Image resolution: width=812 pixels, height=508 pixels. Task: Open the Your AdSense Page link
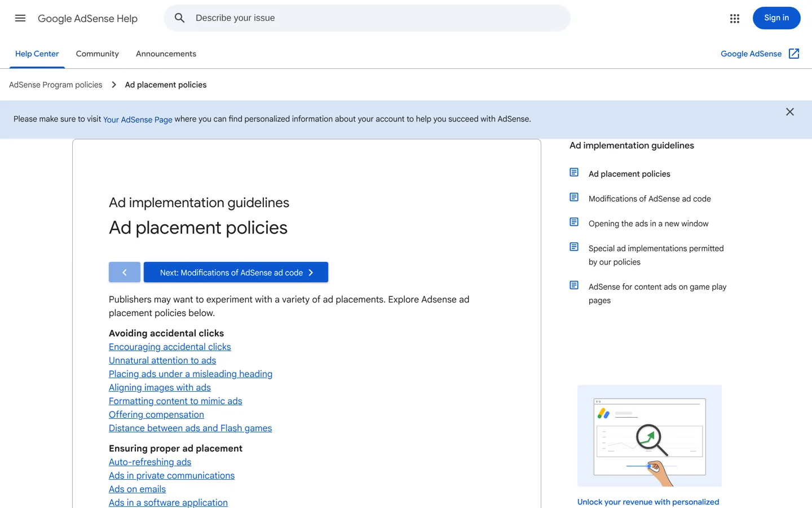pyautogui.click(x=138, y=120)
